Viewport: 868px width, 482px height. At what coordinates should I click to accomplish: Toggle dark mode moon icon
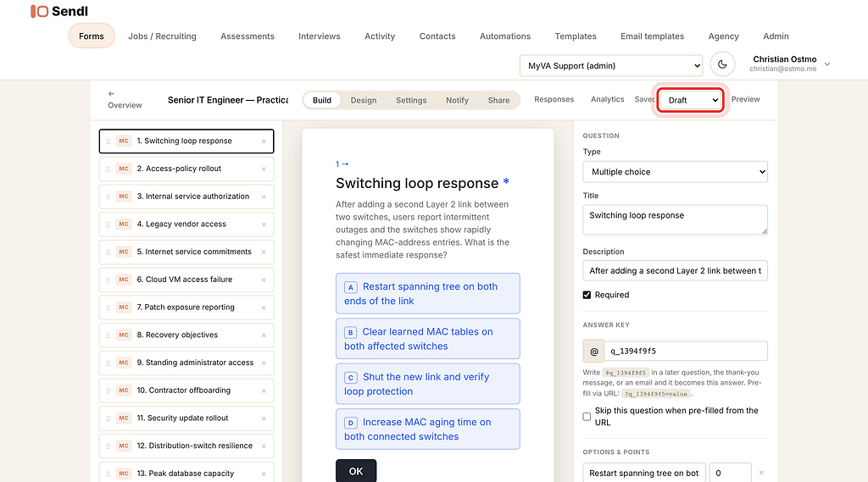722,64
